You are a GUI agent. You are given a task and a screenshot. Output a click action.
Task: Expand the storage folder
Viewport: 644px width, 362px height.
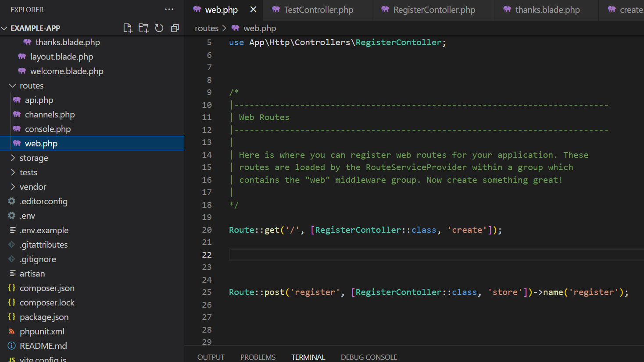(13, 158)
